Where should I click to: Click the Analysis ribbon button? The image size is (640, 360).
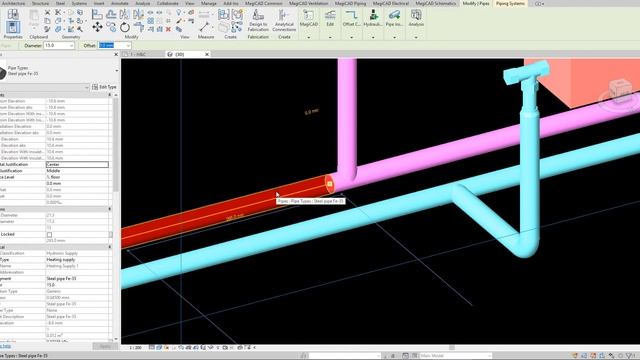[416, 19]
